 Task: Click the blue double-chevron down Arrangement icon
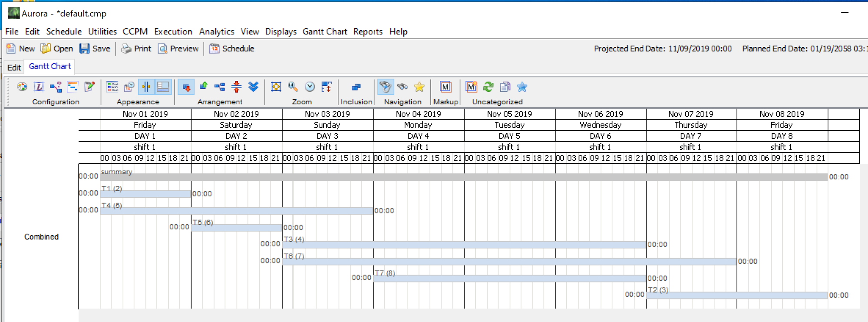coord(253,87)
